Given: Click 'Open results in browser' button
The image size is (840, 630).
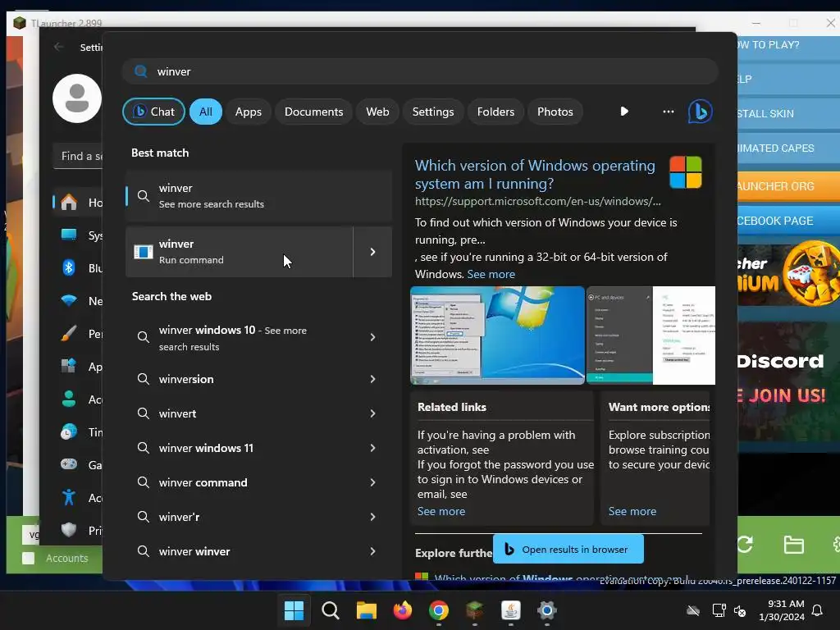Looking at the screenshot, I should [568, 549].
